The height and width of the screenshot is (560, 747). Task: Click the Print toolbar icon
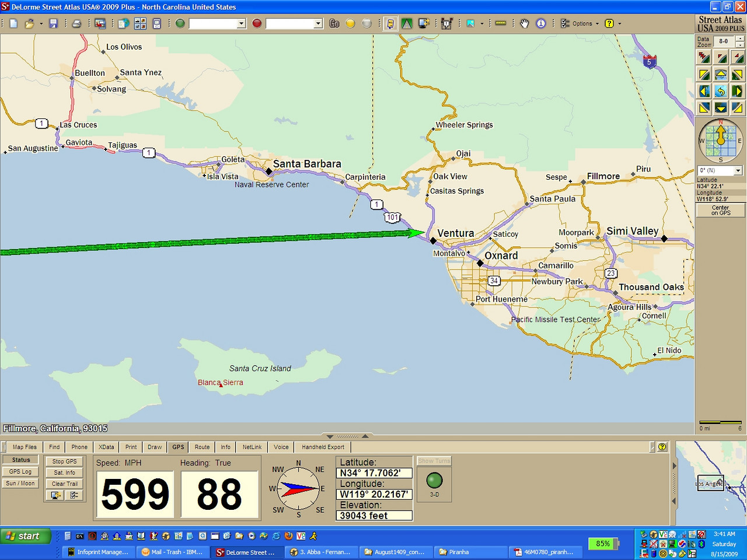coord(76,23)
